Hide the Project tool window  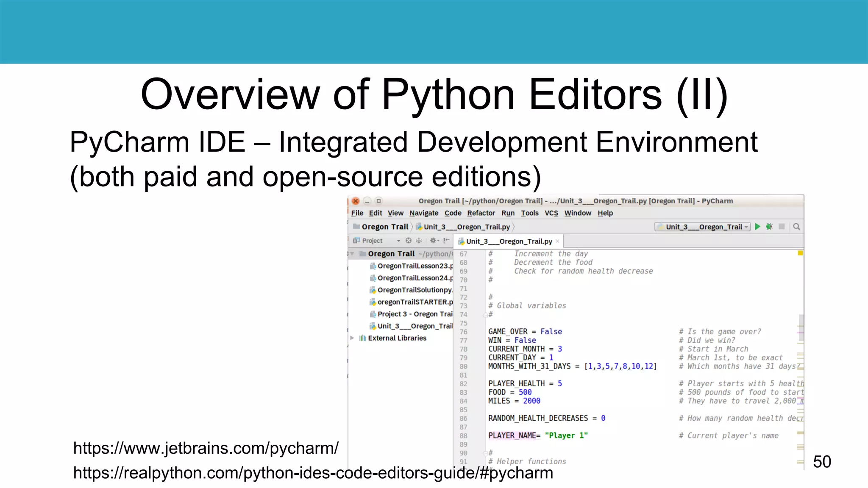446,241
